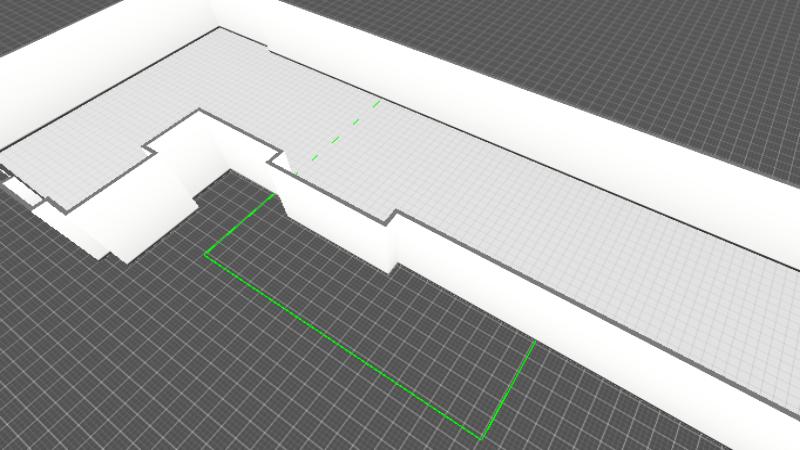This screenshot has height=450, width=800.
Task: Select the small wall jog right of green outline
Action: click(392, 240)
